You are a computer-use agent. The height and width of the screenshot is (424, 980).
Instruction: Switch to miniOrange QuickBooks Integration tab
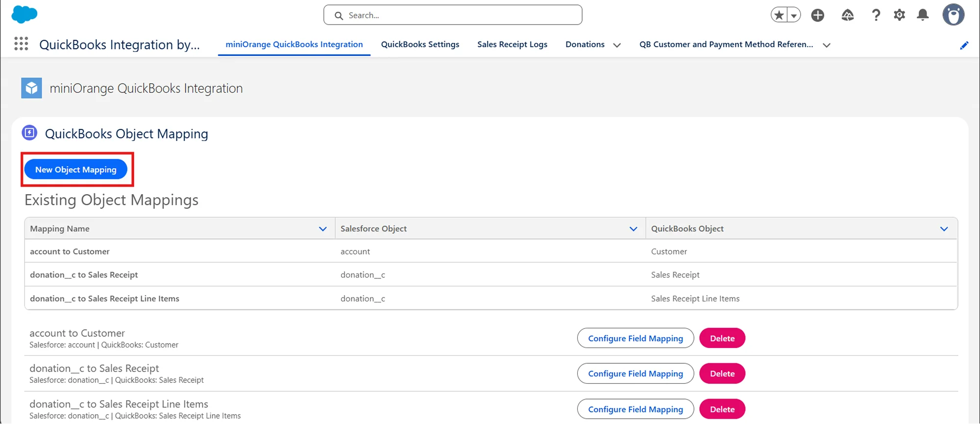click(294, 44)
